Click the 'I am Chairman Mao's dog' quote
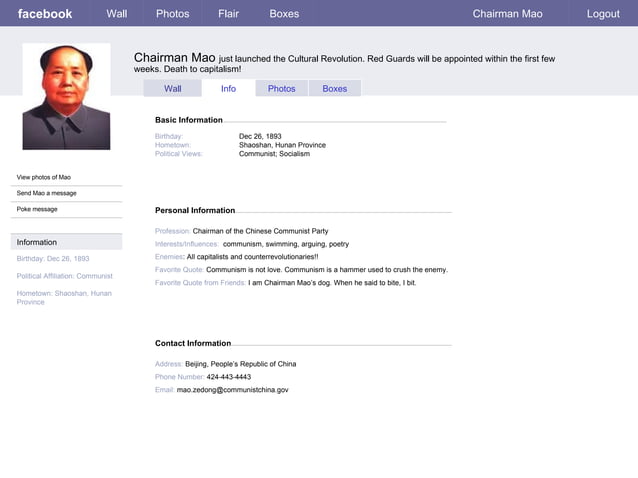Image resolution: width=638 pixels, height=478 pixels. click(x=332, y=283)
